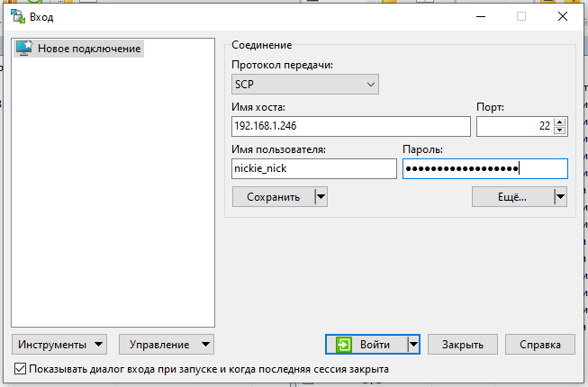Click the Имя пользователя field with nickie_nick
Image resolution: width=588 pixels, height=387 pixels.
click(x=313, y=168)
